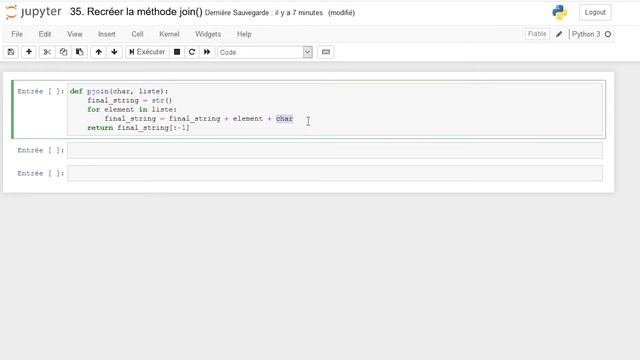Click the Python logo icon

pyautogui.click(x=560, y=12)
